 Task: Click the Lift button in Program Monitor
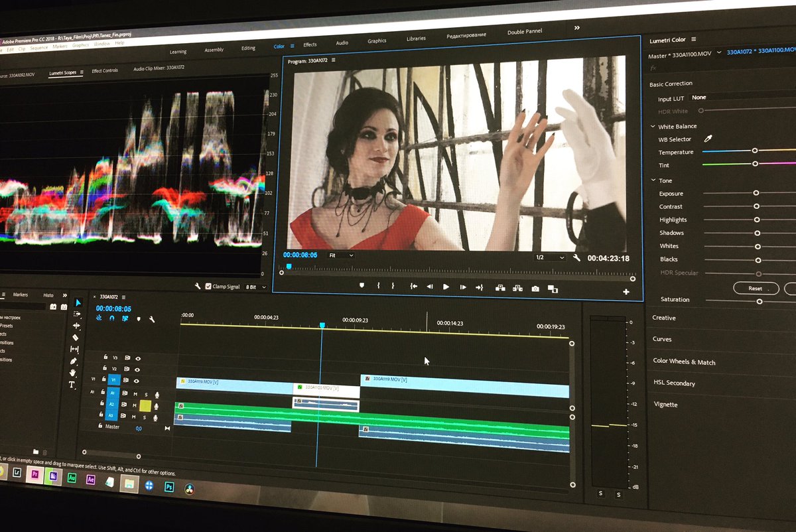[500, 288]
